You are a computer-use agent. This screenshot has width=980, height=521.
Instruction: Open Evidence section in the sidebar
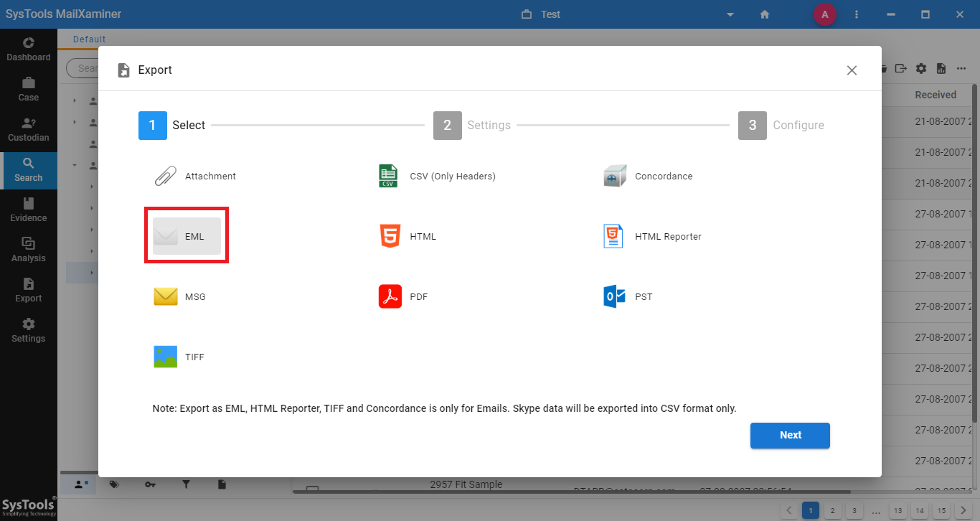29,210
